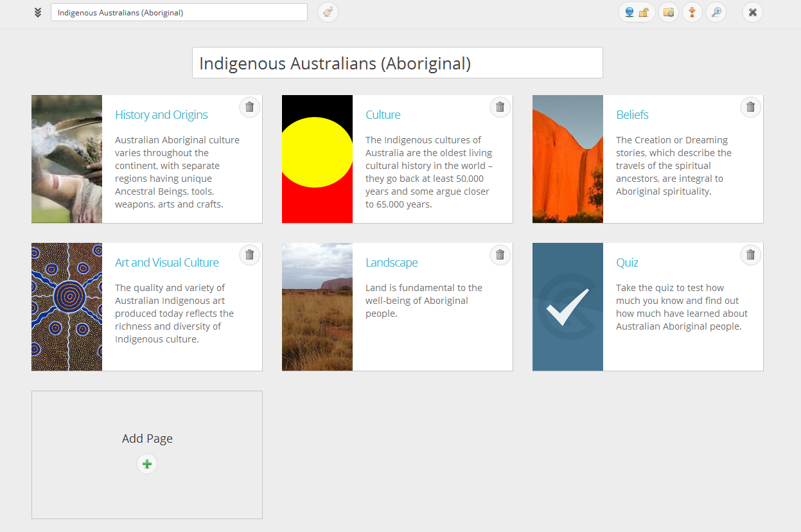Click the large page title heading field
Screen dimensions: 801x532
(398, 63)
